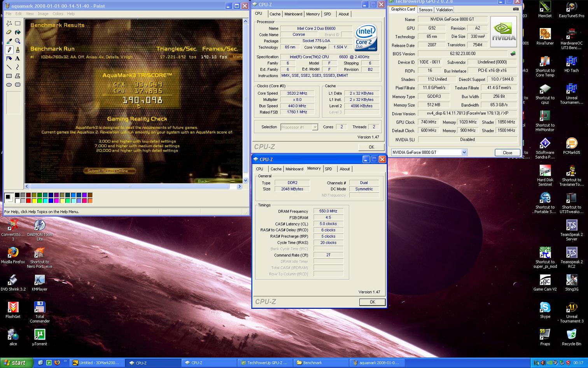
Task: Select the Free-Form Select tool in Paint
Action: pyautogui.click(x=9, y=23)
